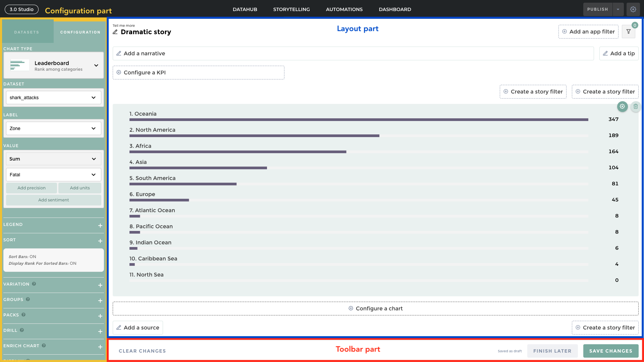Expand the LEGEND section

click(x=100, y=226)
